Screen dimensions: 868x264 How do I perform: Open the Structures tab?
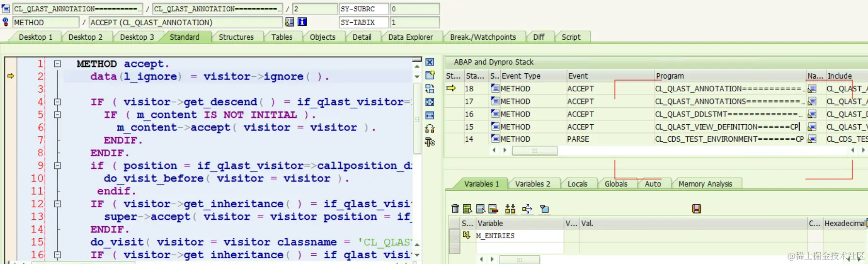(236, 37)
